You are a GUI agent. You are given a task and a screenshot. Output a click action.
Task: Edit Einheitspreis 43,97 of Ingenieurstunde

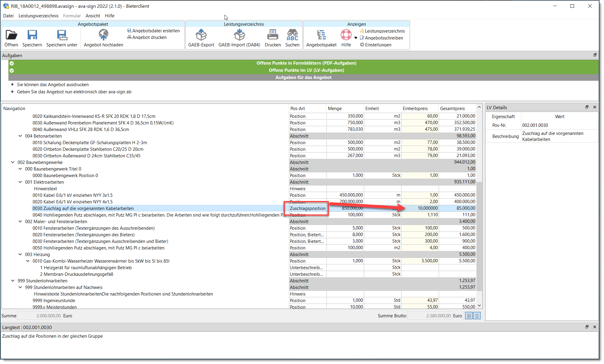420,300
